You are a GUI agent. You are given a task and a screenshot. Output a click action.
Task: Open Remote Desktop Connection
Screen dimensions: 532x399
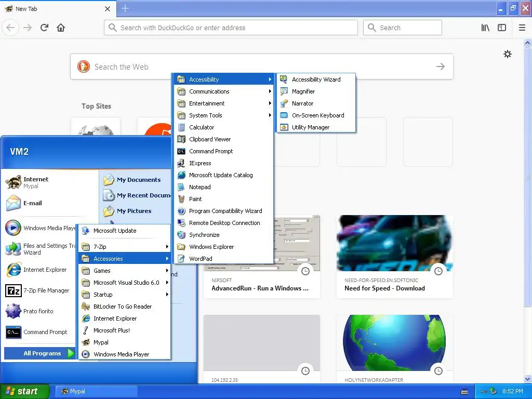224,223
